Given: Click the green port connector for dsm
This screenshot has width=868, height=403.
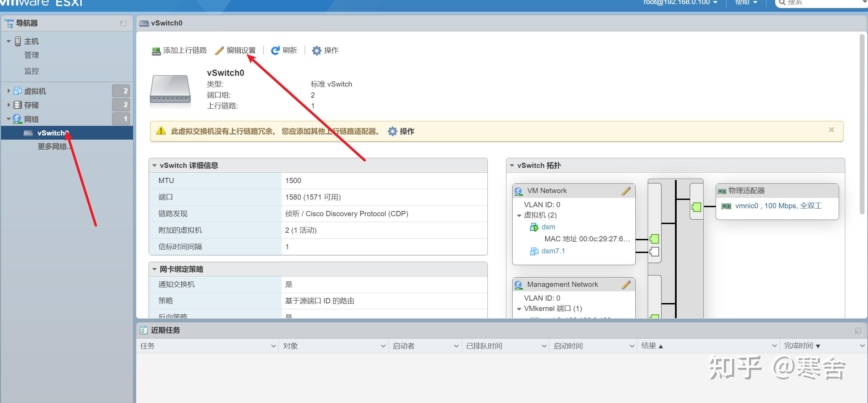Looking at the screenshot, I should tap(654, 239).
